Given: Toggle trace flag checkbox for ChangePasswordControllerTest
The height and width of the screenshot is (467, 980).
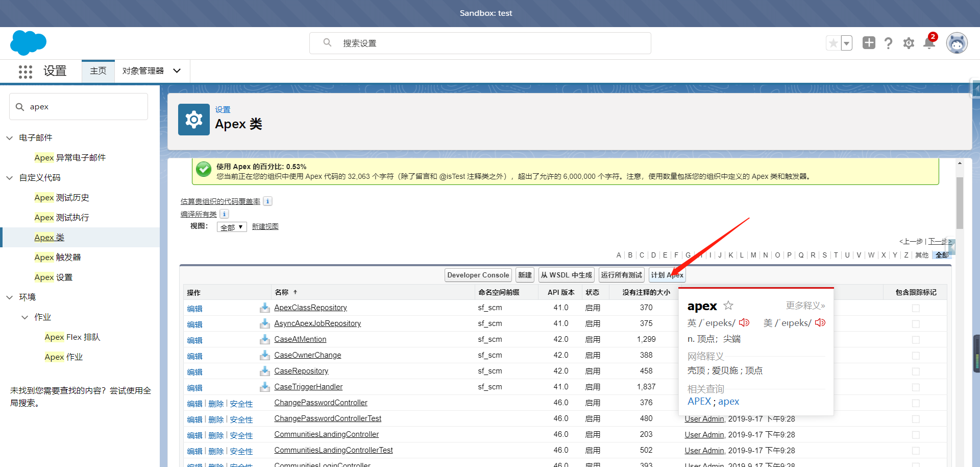Looking at the screenshot, I should pos(916,419).
